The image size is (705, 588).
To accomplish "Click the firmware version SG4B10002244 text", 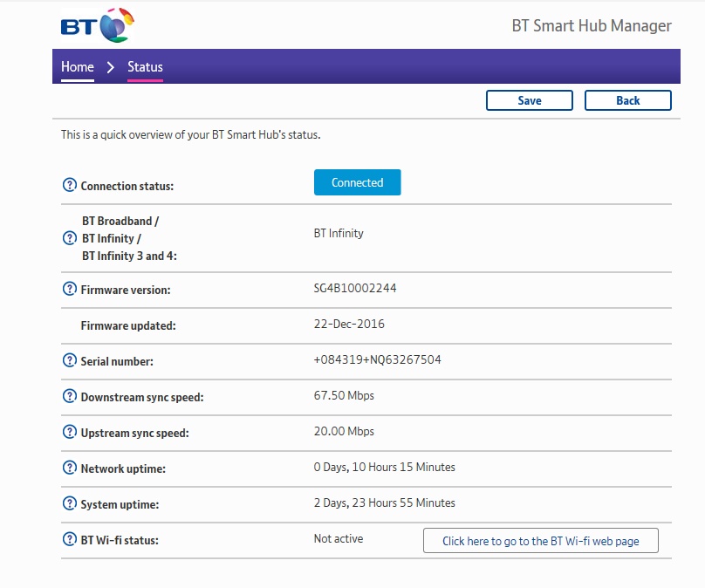I will [354, 288].
